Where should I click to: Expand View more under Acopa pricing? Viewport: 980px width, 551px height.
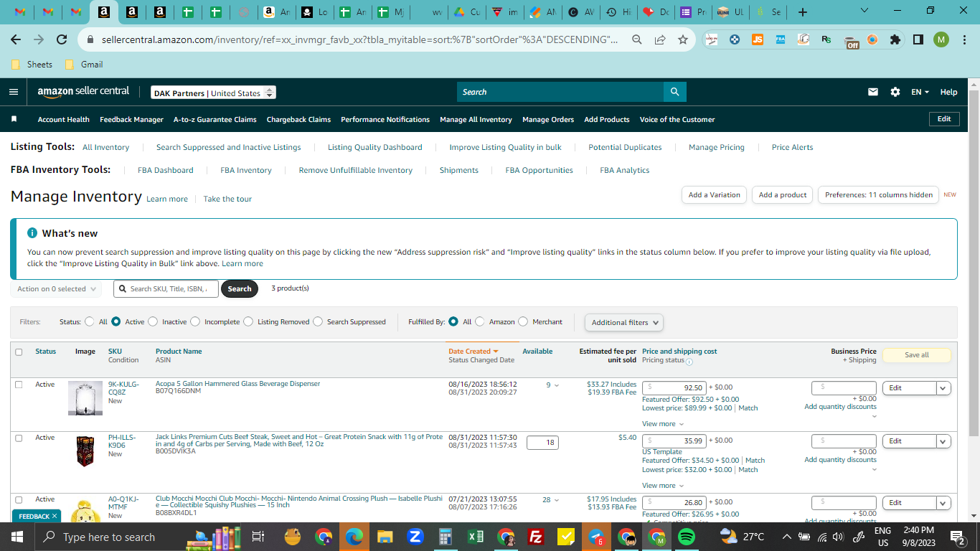click(662, 424)
